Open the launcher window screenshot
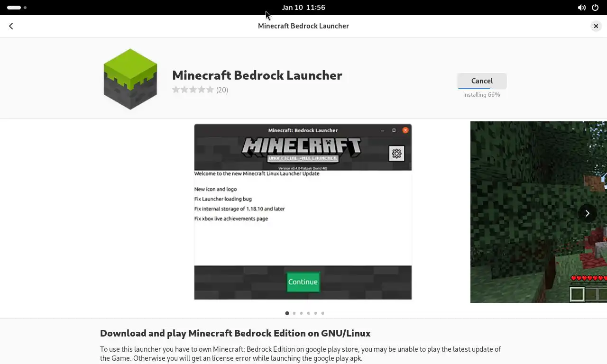The image size is (607, 364). [303, 212]
